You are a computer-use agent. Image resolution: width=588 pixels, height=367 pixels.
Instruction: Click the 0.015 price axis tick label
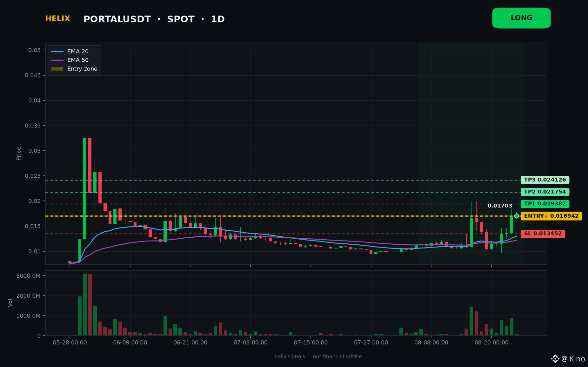(x=33, y=226)
